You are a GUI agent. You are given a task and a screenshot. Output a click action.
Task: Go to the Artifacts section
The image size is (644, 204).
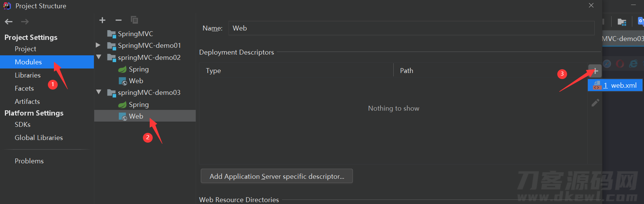(27, 102)
